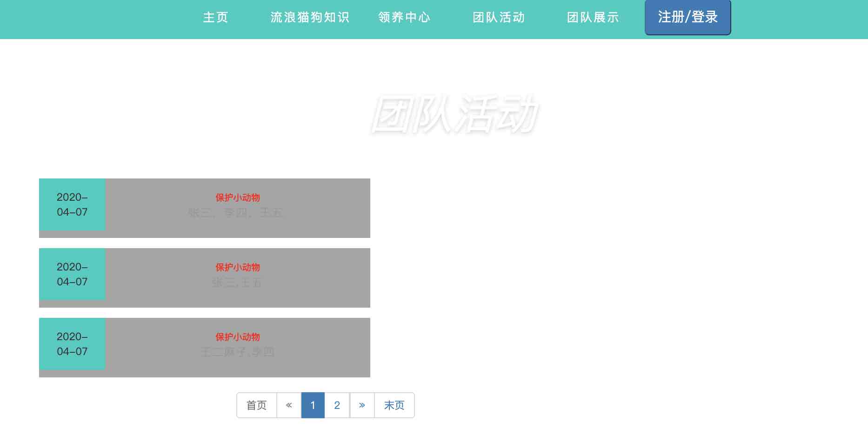Click the next page » arrow
868x448 pixels.
tap(362, 405)
